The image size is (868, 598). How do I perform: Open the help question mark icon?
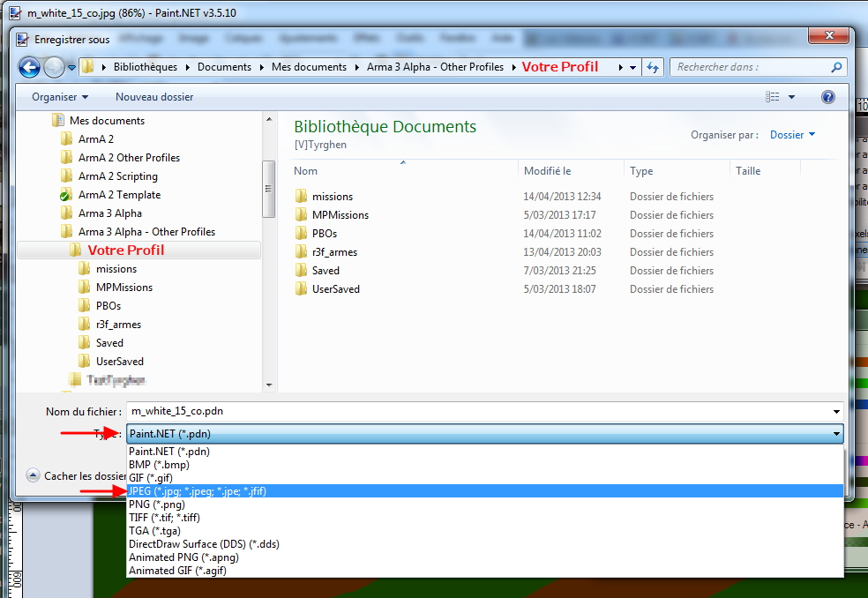827,97
